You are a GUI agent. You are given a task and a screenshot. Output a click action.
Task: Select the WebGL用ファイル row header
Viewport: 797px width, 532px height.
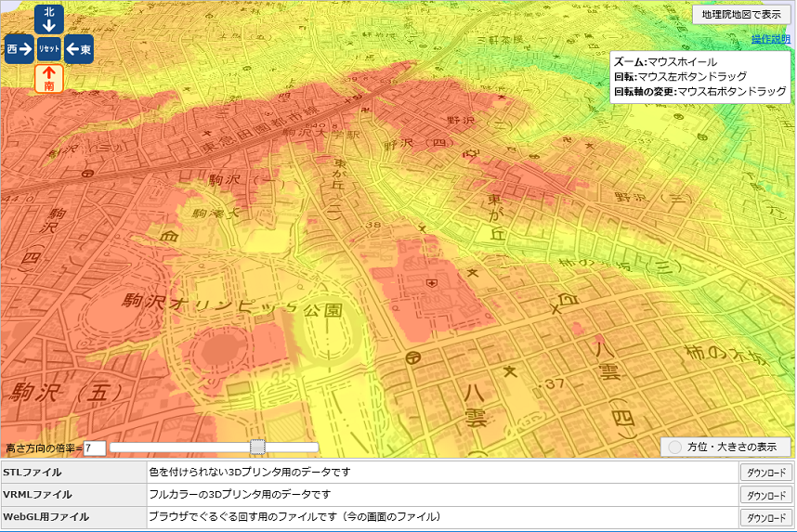(73, 517)
